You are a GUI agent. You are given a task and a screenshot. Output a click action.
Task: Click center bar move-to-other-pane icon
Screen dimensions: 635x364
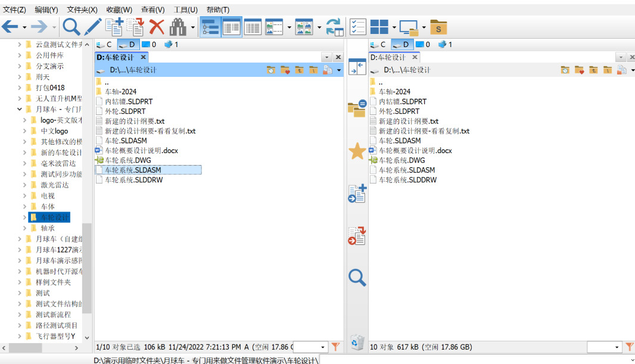(357, 236)
